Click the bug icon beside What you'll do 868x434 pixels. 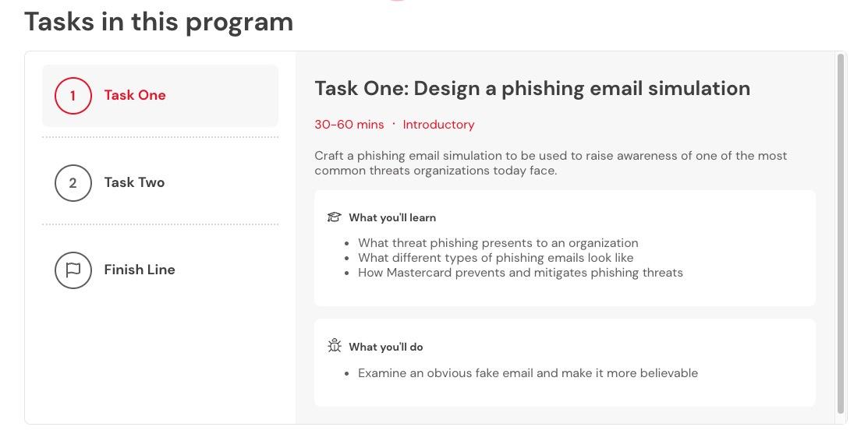click(x=335, y=347)
